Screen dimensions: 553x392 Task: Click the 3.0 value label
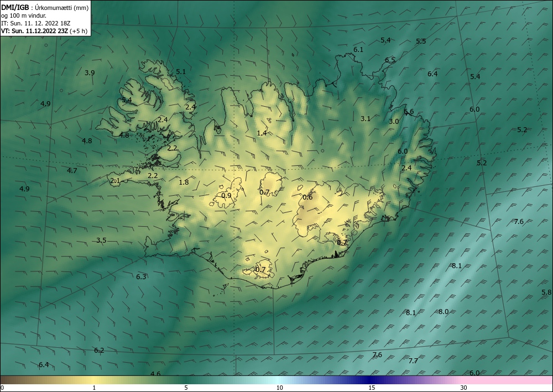click(x=394, y=121)
